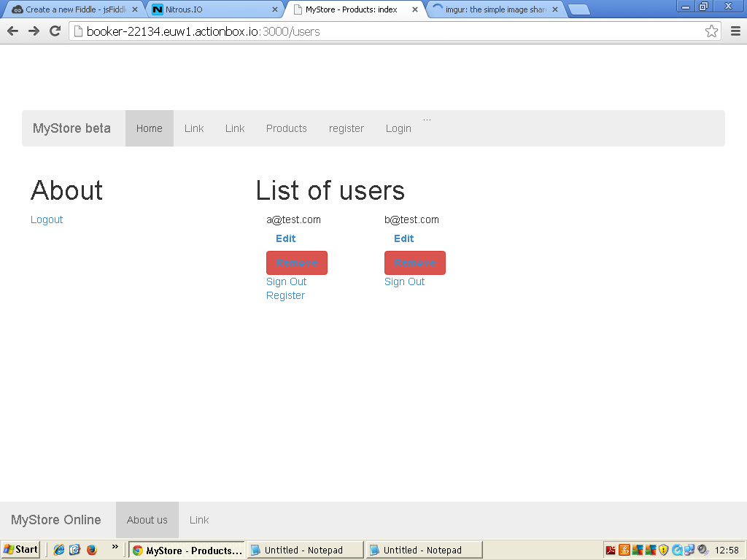The image size is (747, 560).
Task: Open the Windows Start menu
Action: pos(20,550)
